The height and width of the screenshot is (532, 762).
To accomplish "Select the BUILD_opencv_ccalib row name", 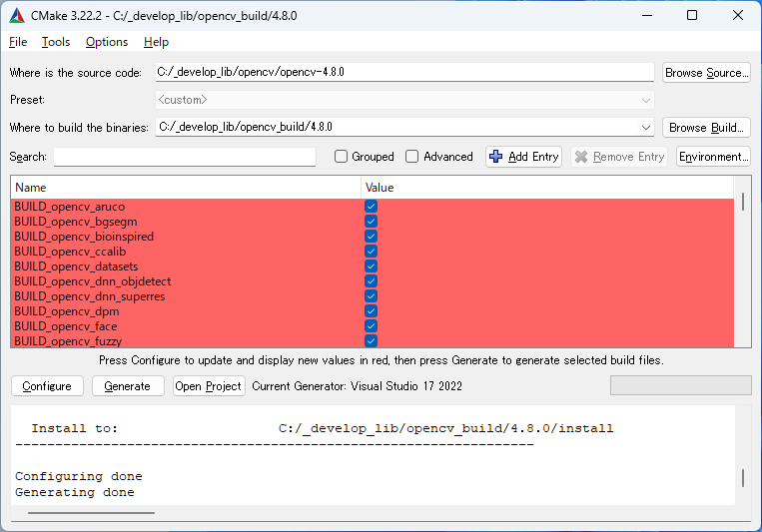I will click(70, 252).
